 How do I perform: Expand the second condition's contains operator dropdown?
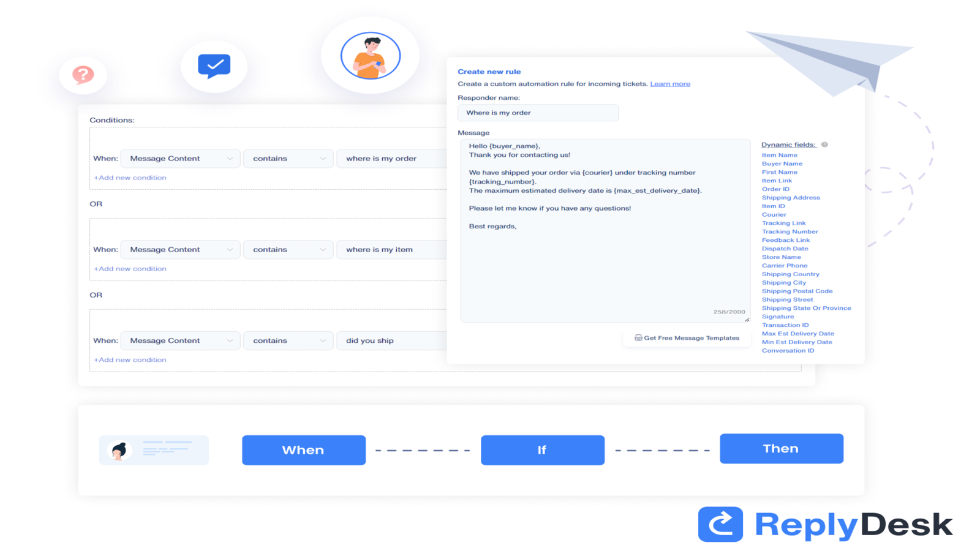coord(288,249)
